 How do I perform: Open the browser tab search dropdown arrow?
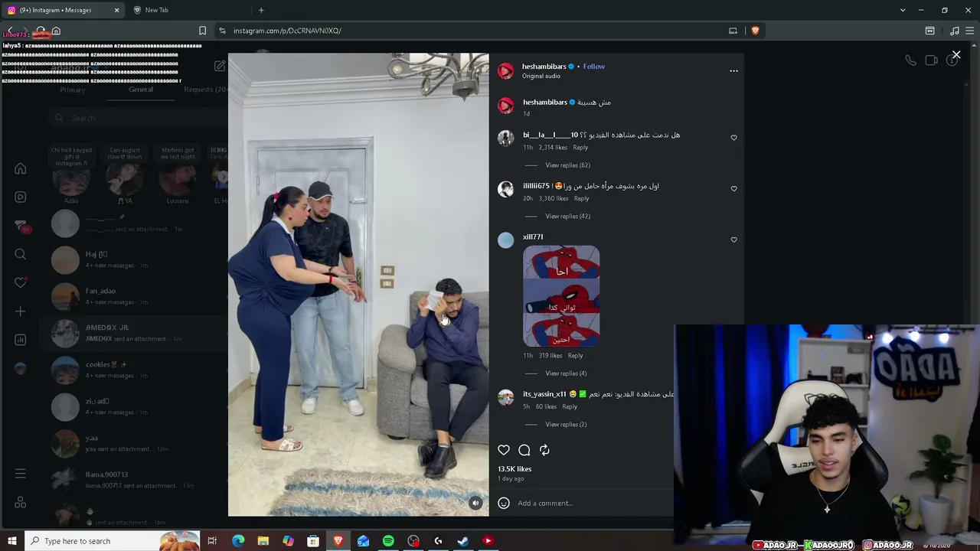(903, 10)
